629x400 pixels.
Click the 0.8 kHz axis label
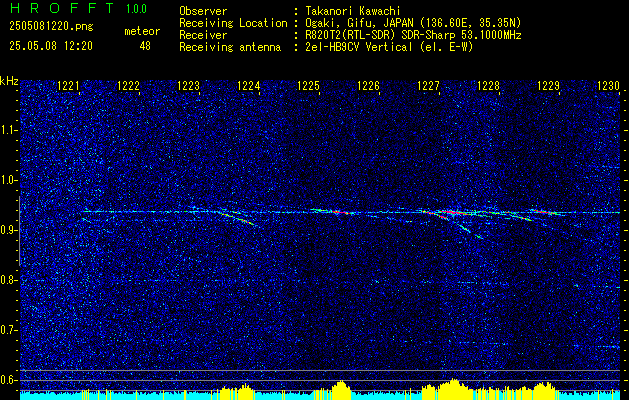(x=8, y=280)
